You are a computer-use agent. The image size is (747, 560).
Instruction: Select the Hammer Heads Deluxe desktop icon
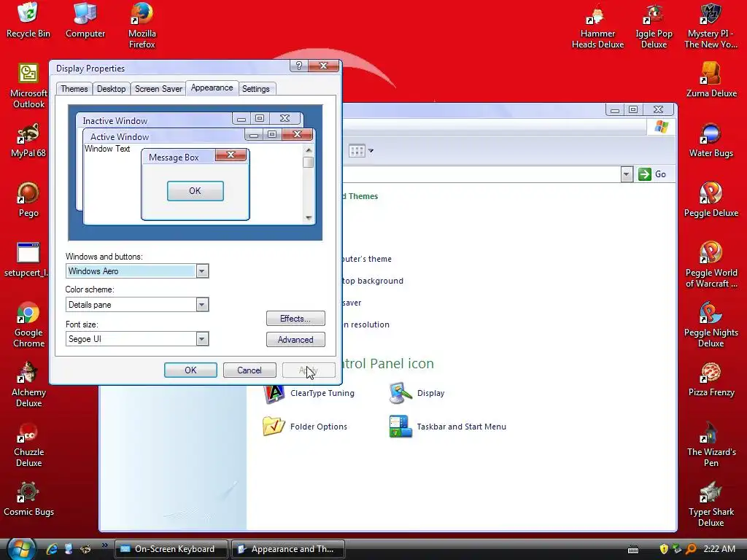pyautogui.click(x=597, y=26)
